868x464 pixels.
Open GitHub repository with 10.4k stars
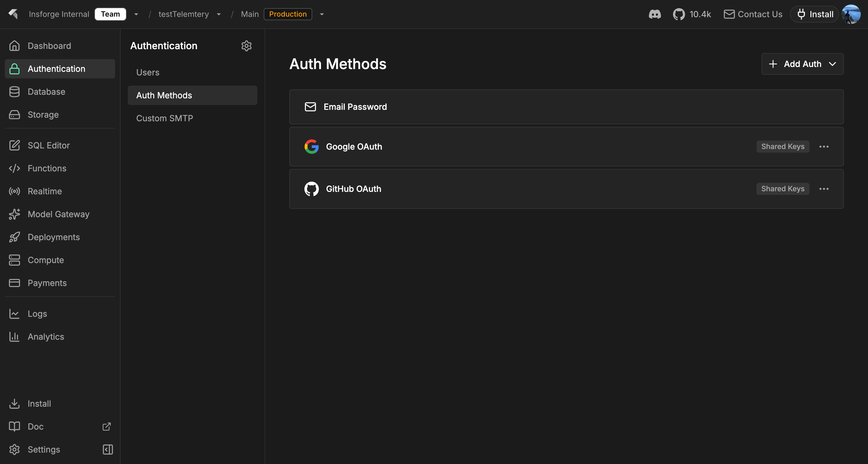pos(692,14)
